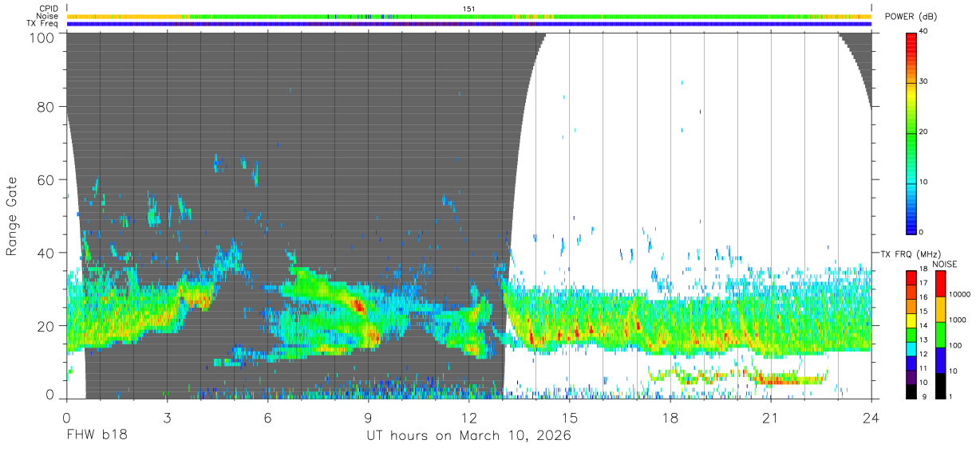Screen dimensions: 980x452
Task: Click the x-axis tick label '18'
Action: click(x=670, y=417)
